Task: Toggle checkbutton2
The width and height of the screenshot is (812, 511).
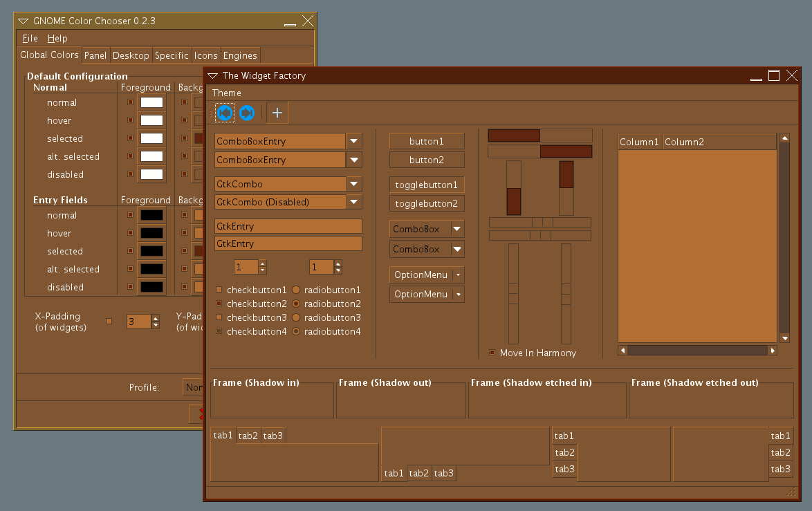Action: click(x=219, y=304)
